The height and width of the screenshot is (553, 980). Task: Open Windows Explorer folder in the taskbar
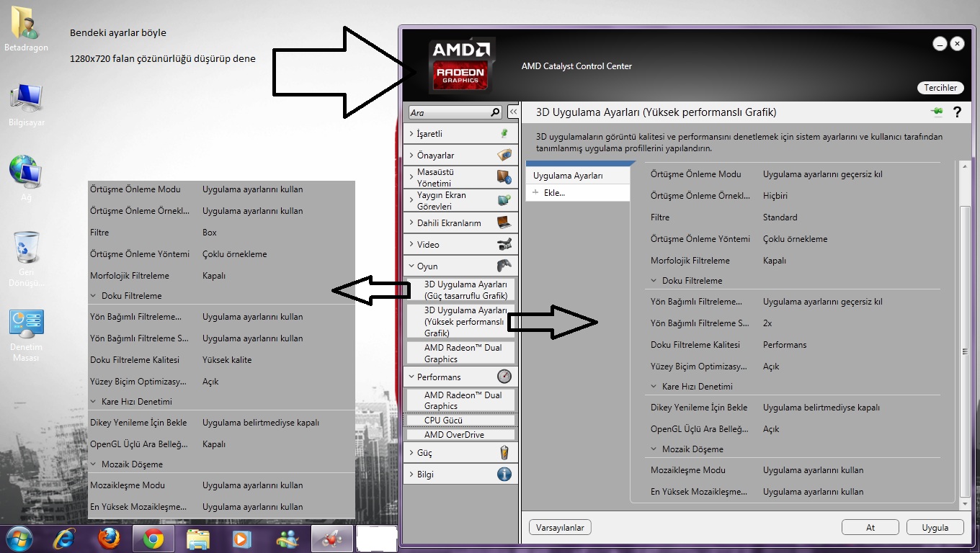tap(197, 539)
